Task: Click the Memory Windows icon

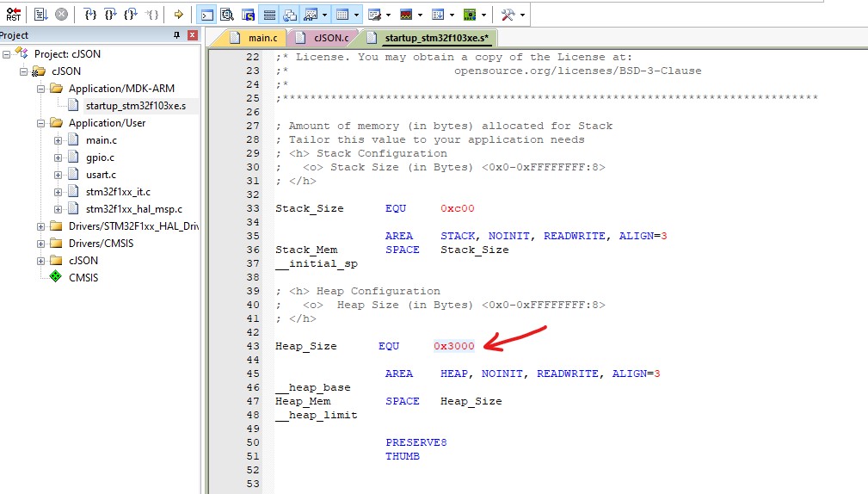Action: point(342,15)
